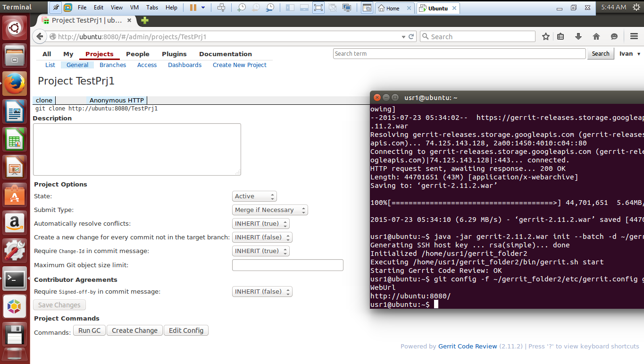Image resolution: width=644 pixels, height=364 pixels.
Task: Reload the page in Firefox
Action: click(411, 36)
